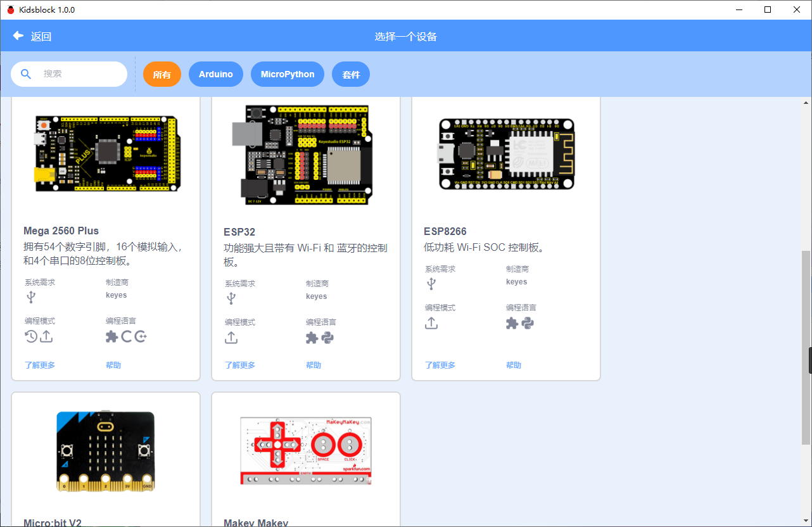Click the back arrow icon
This screenshot has width=812, height=527.
[18, 36]
